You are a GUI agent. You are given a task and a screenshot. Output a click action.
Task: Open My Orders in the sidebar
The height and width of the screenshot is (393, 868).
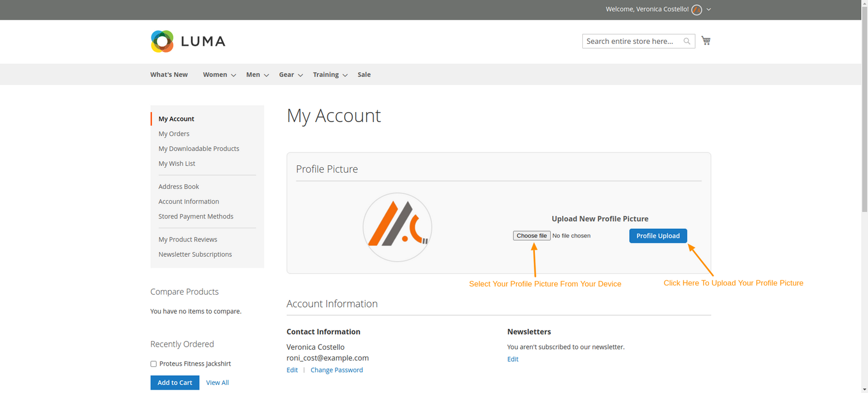173,134
